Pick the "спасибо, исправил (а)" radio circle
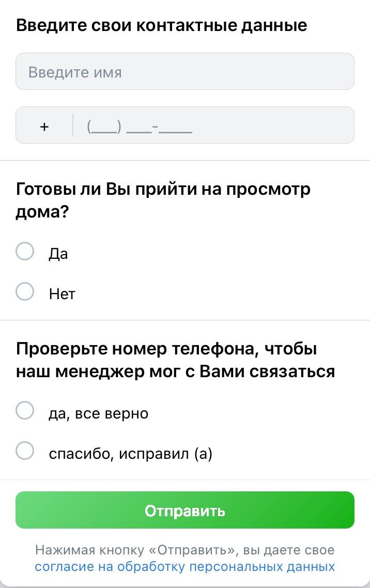The width and height of the screenshot is (370, 588). click(25, 451)
